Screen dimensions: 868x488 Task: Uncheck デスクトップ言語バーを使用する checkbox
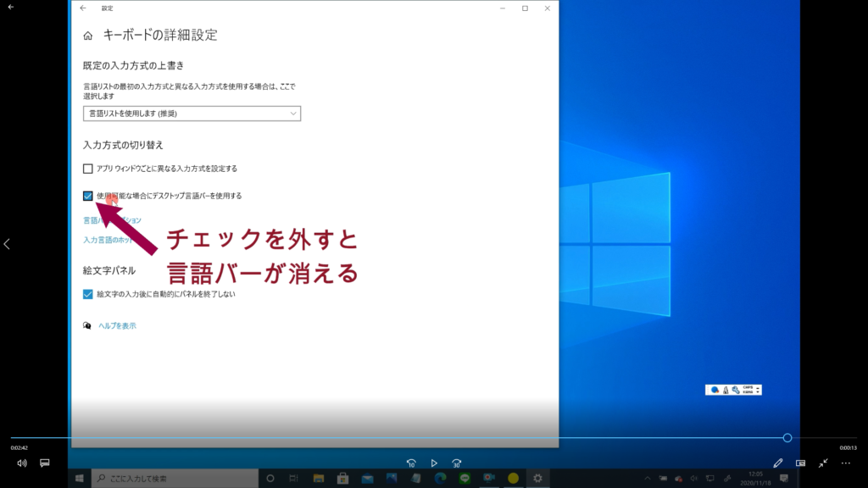pyautogui.click(x=88, y=196)
